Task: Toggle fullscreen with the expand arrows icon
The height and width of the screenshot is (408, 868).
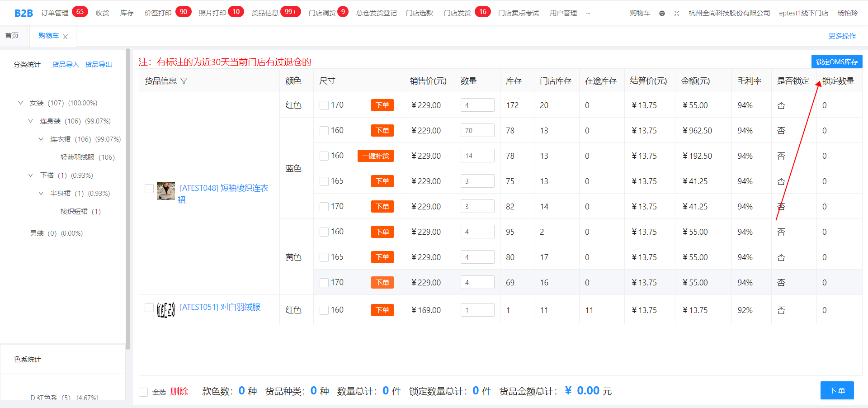Action: tap(677, 13)
